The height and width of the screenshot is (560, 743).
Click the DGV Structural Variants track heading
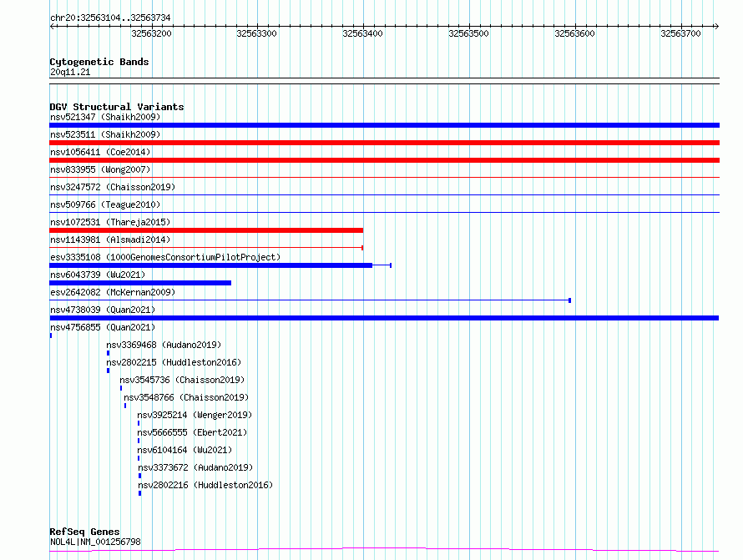(117, 107)
